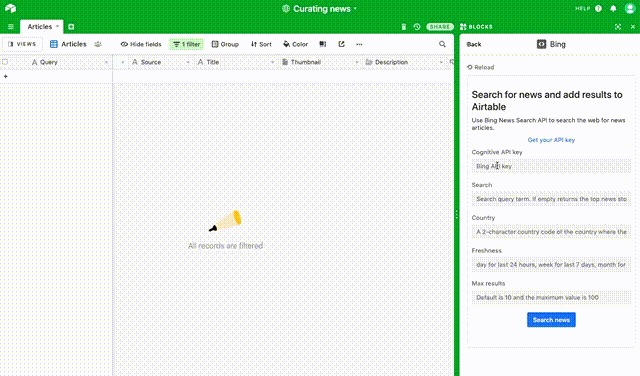Open notifications bell icon
The width and height of the screenshot is (640, 376).
(x=613, y=9)
